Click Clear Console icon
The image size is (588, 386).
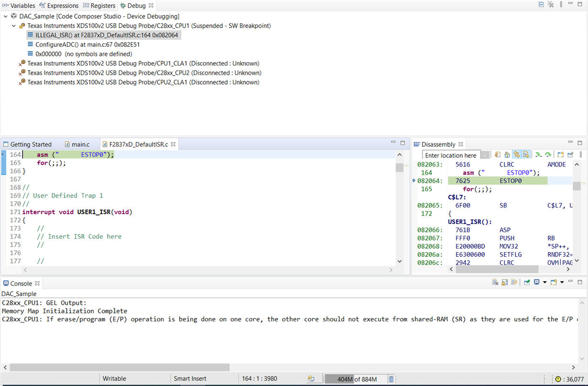pos(495,283)
